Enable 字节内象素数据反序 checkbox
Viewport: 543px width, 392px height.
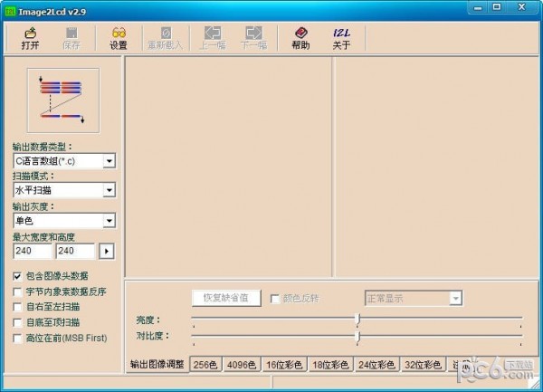click(17, 292)
